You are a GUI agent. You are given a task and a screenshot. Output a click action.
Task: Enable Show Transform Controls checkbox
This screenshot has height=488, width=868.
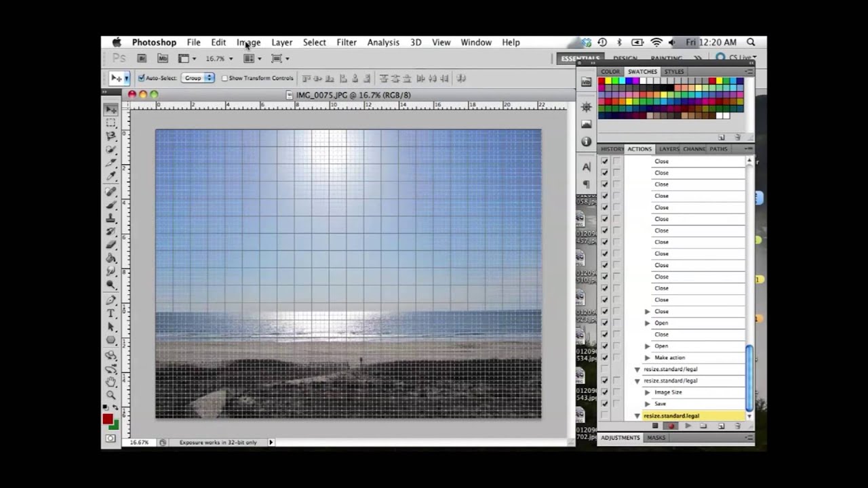(224, 78)
